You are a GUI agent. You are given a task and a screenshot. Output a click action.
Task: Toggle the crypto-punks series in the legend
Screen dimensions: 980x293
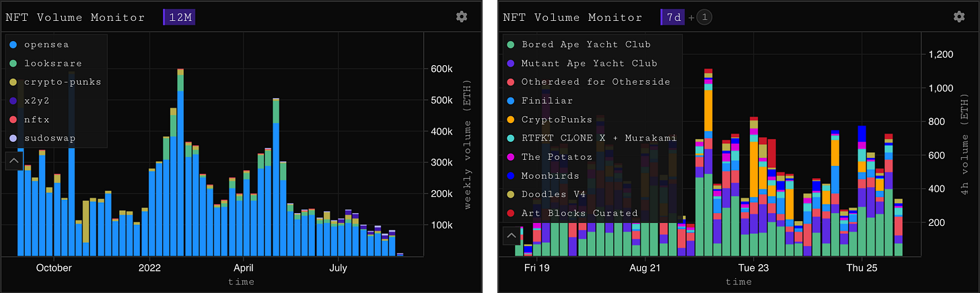tap(55, 82)
